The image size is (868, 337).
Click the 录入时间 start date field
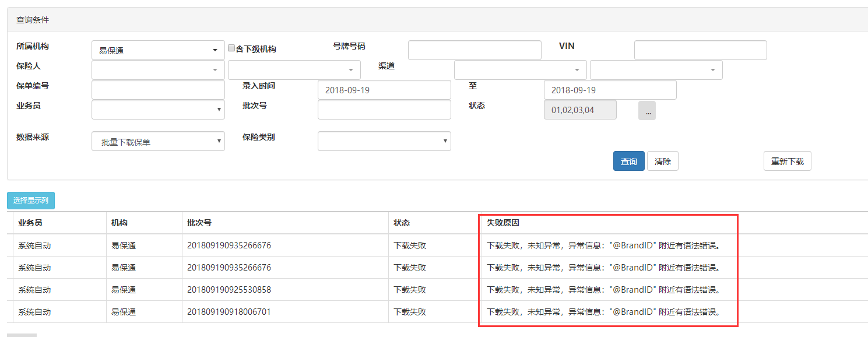[384, 90]
